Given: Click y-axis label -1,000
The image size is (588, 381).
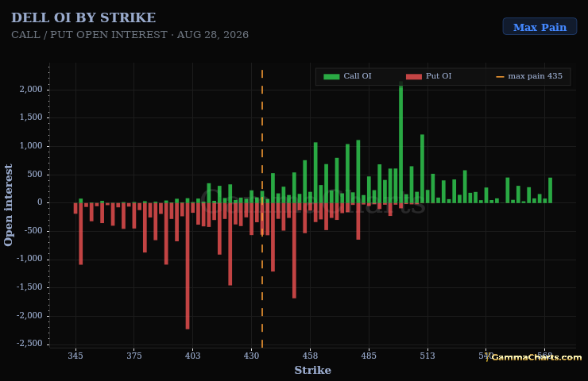Looking at the screenshot, I should pyautogui.click(x=29, y=259).
